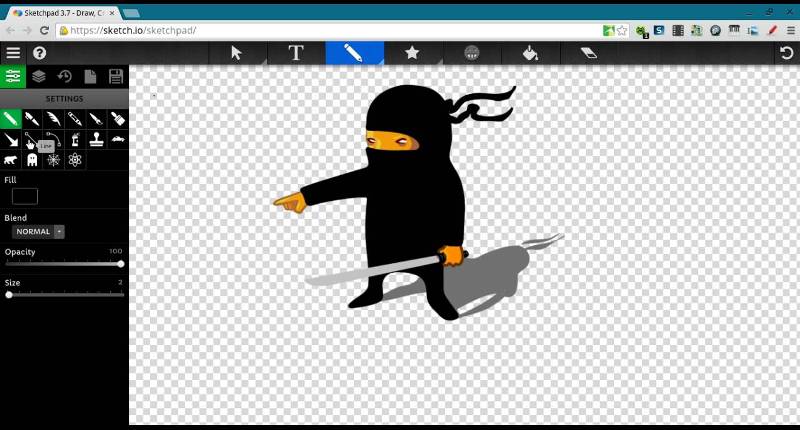Click the Save floppy disk button
This screenshot has width=800, height=430.
point(116,77)
